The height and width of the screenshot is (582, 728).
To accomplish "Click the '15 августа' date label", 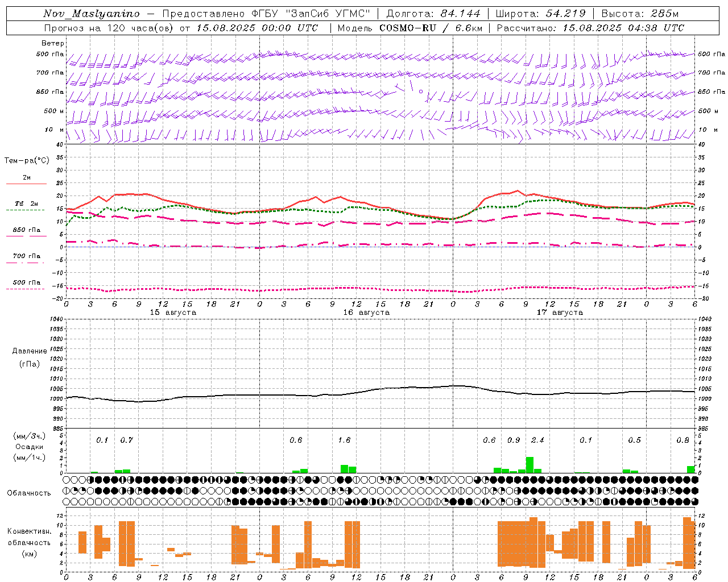I will click(x=173, y=313).
